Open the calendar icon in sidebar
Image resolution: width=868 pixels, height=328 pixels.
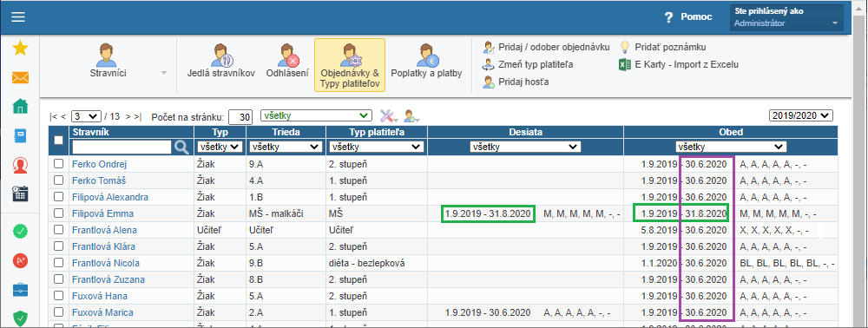pos(21,193)
